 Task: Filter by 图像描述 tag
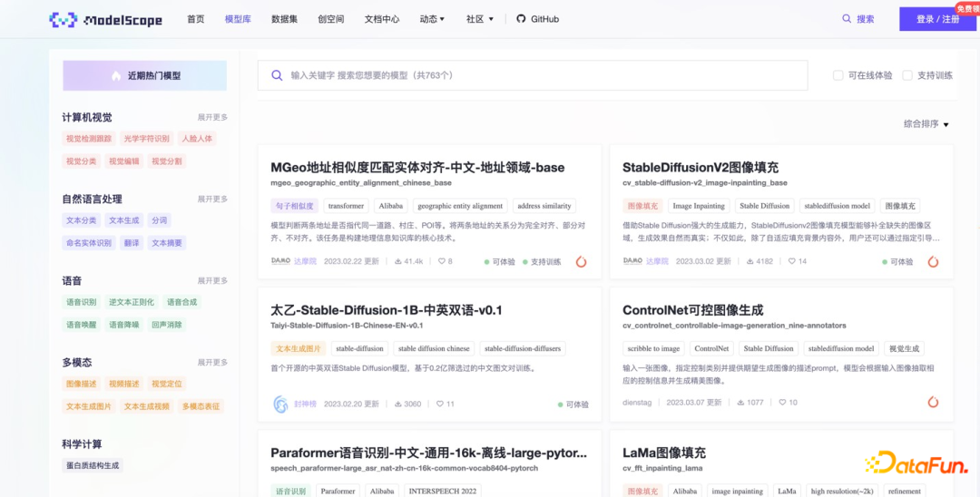(82, 384)
